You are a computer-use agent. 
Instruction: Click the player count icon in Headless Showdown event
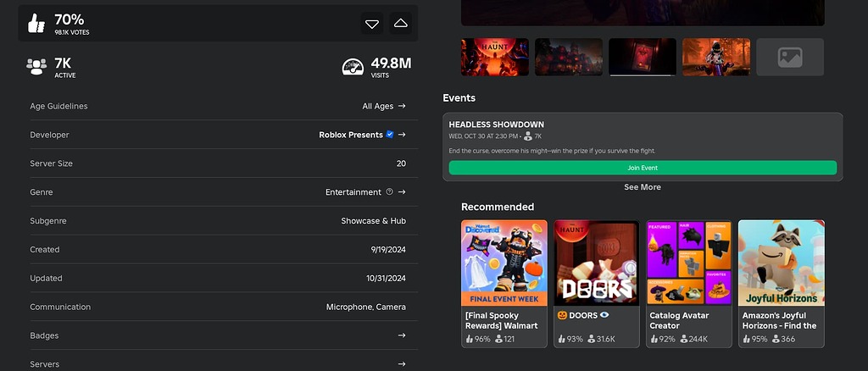(x=527, y=136)
